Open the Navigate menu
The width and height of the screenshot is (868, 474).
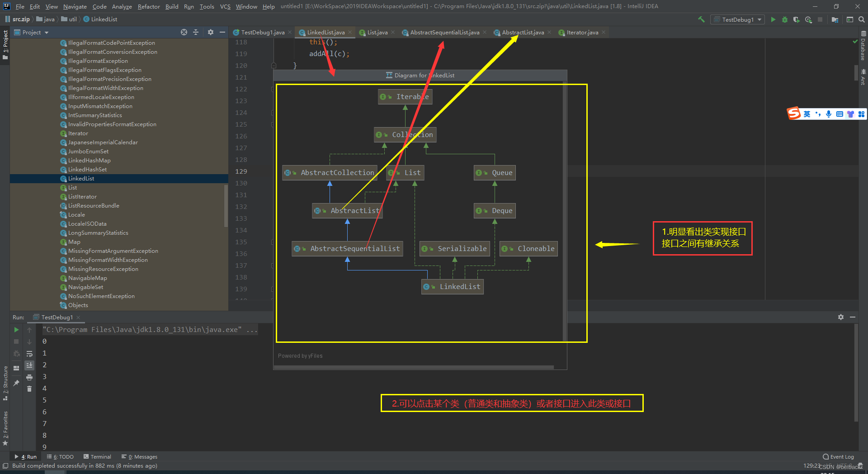tap(75, 6)
